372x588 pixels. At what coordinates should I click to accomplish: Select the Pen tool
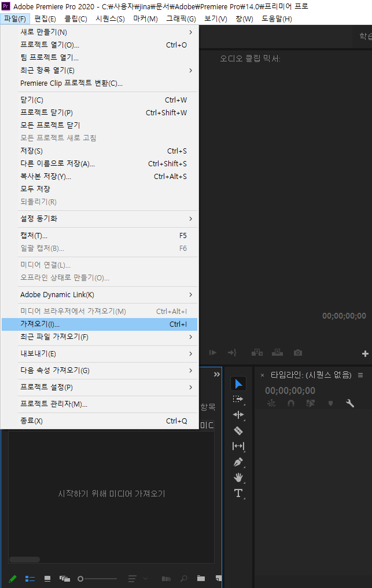click(x=238, y=462)
